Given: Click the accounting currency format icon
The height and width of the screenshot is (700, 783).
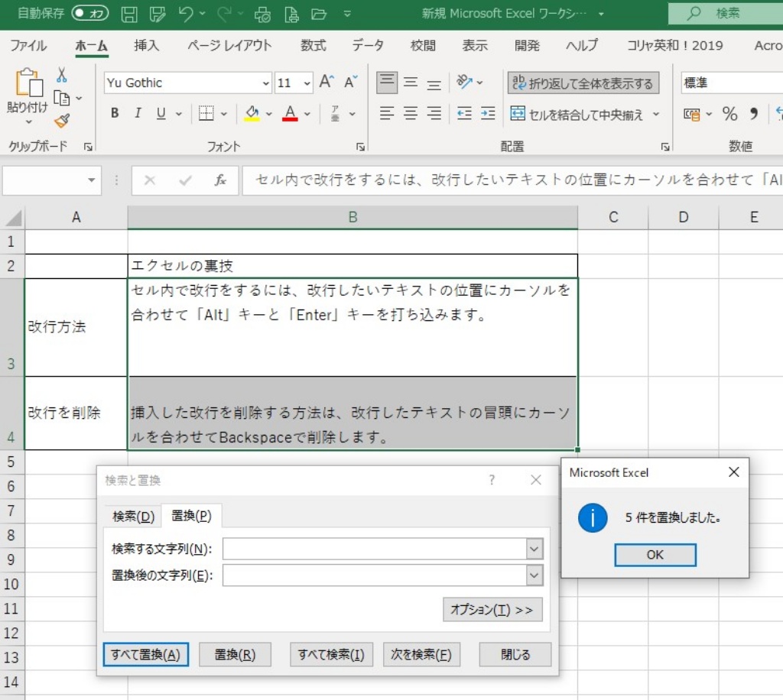Looking at the screenshot, I should click(x=691, y=115).
